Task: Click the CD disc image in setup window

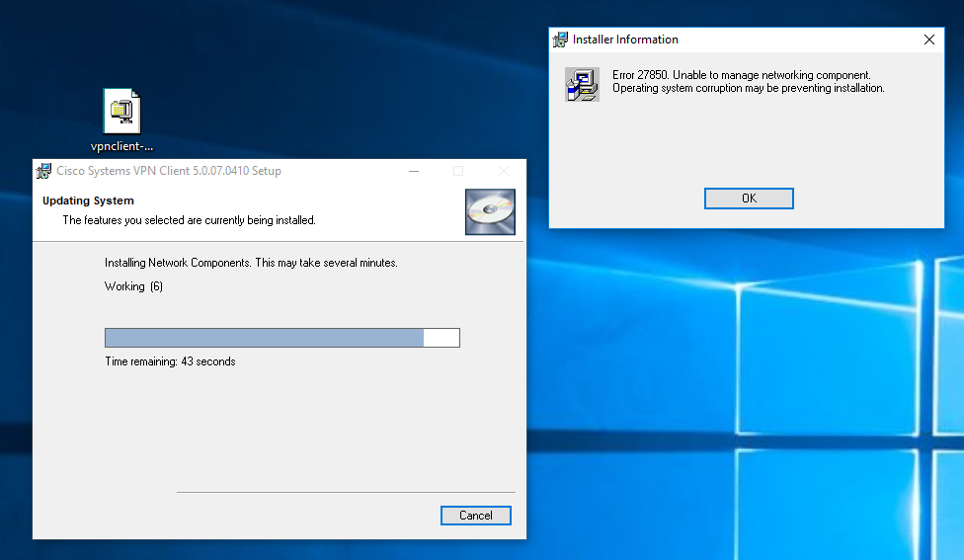Action: click(490, 211)
